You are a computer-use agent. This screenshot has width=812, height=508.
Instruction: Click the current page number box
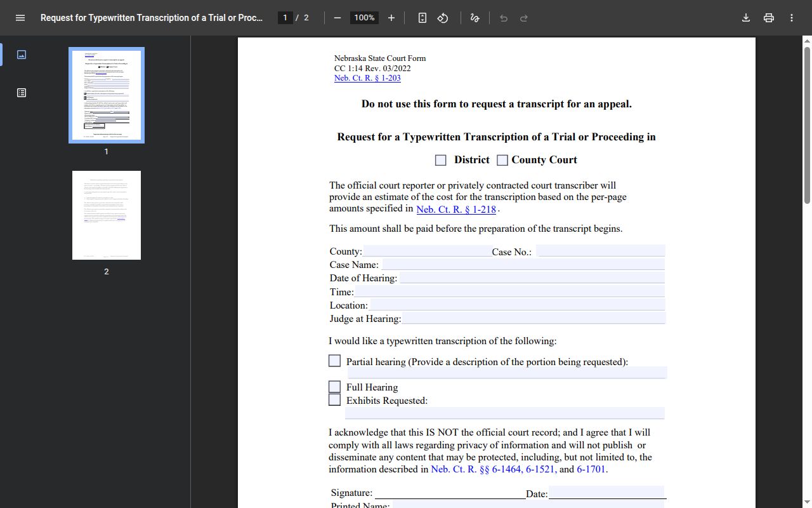tap(285, 18)
